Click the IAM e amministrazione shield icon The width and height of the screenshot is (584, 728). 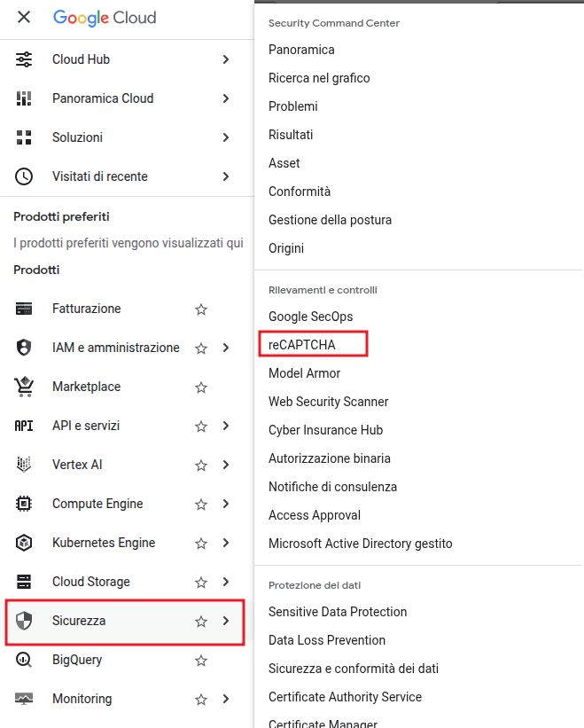pos(24,348)
